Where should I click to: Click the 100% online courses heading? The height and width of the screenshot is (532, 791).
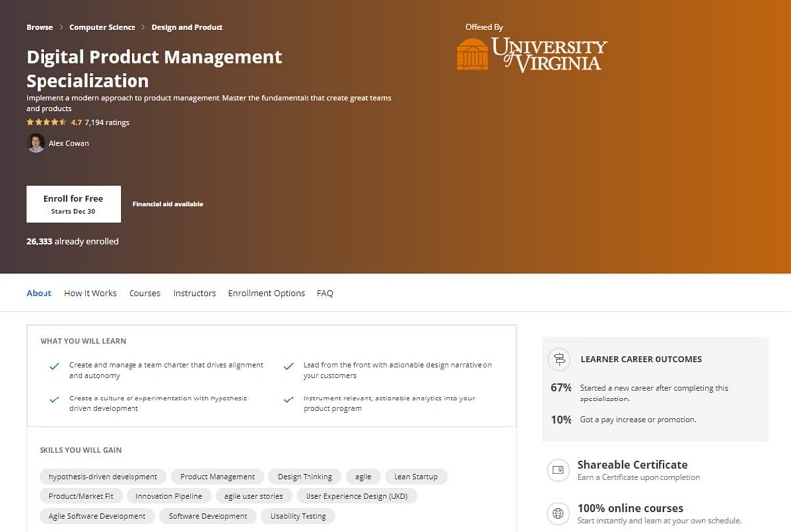click(x=631, y=508)
